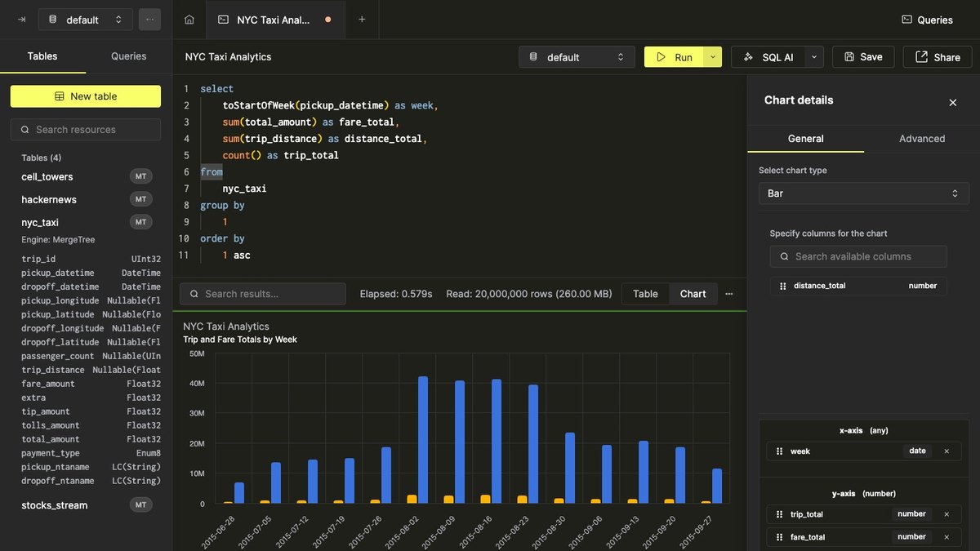The width and height of the screenshot is (980, 551).
Task: Focus the Search available columns field
Action: pos(858,256)
